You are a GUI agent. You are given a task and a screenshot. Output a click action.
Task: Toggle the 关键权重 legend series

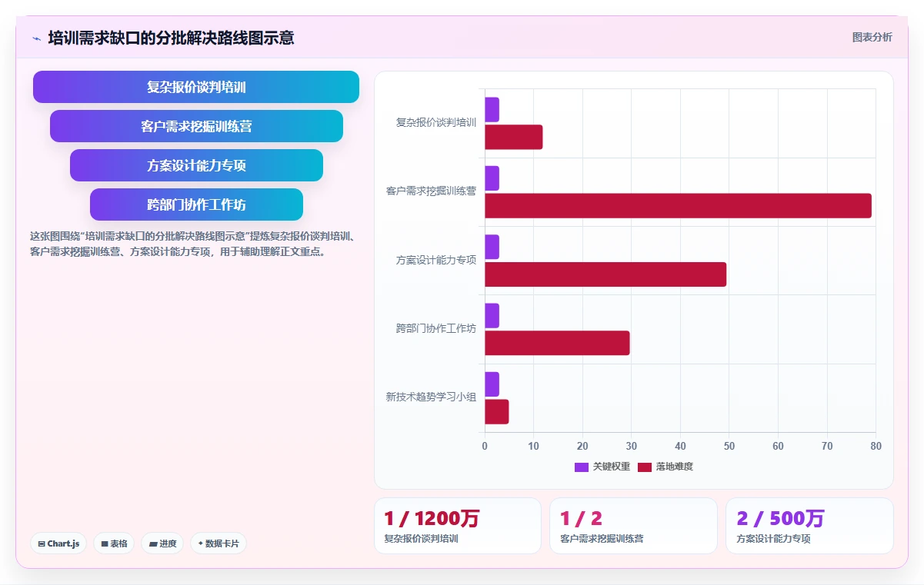(602, 467)
